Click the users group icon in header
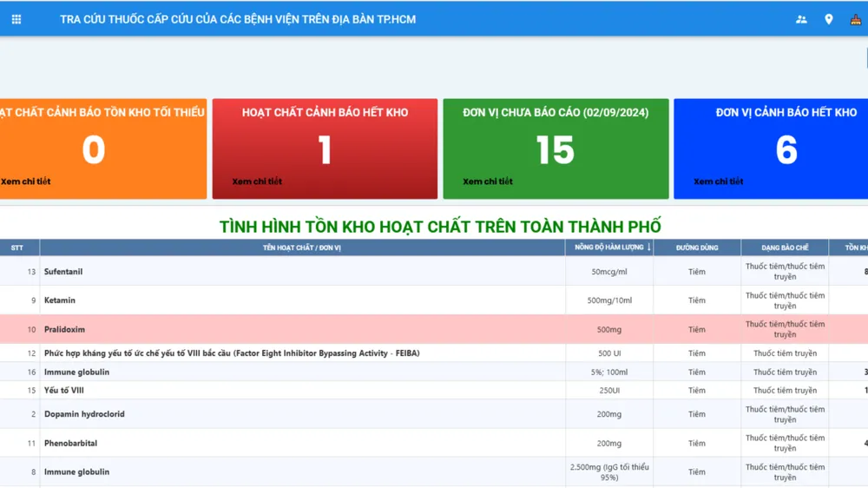Image resolution: width=868 pixels, height=488 pixels. (801, 19)
